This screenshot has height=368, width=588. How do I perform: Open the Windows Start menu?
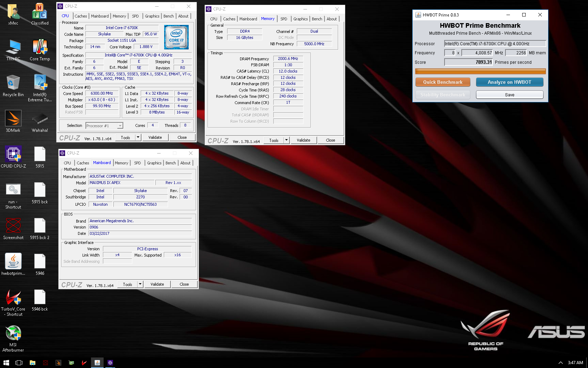(6, 363)
